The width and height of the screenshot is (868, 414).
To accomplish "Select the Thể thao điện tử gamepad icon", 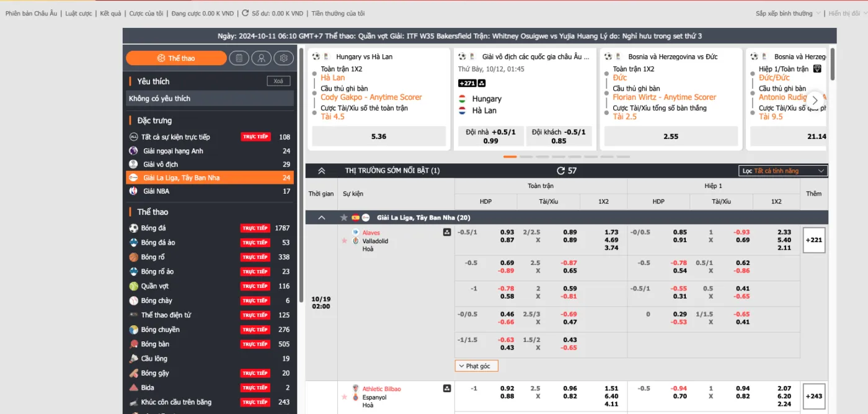I will click(133, 315).
